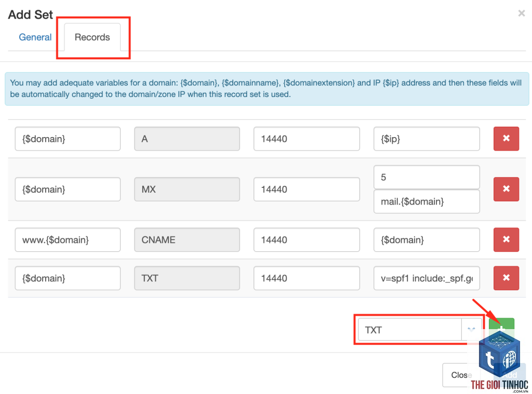Image resolution: width=532 pixels, height=394 pixels.
Task: Edit the MX record name field
Action: (x=68, y=189)
